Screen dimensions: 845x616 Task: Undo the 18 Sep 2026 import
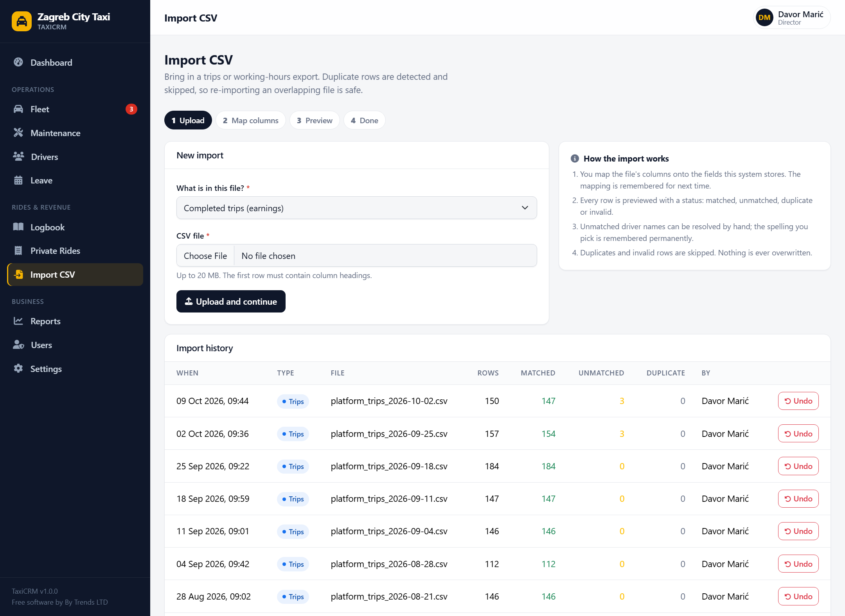pos(798,499)
